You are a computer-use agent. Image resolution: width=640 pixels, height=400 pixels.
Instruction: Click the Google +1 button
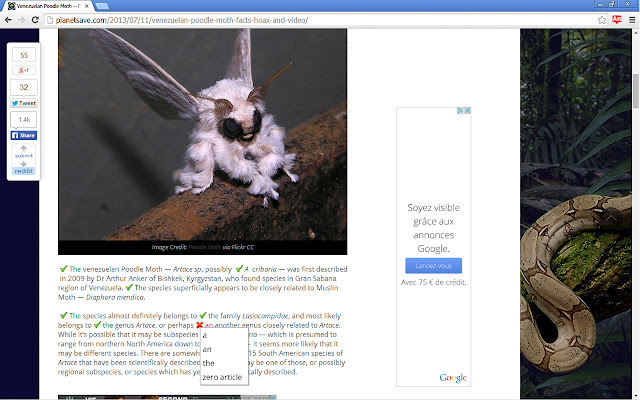pos(24,70)
